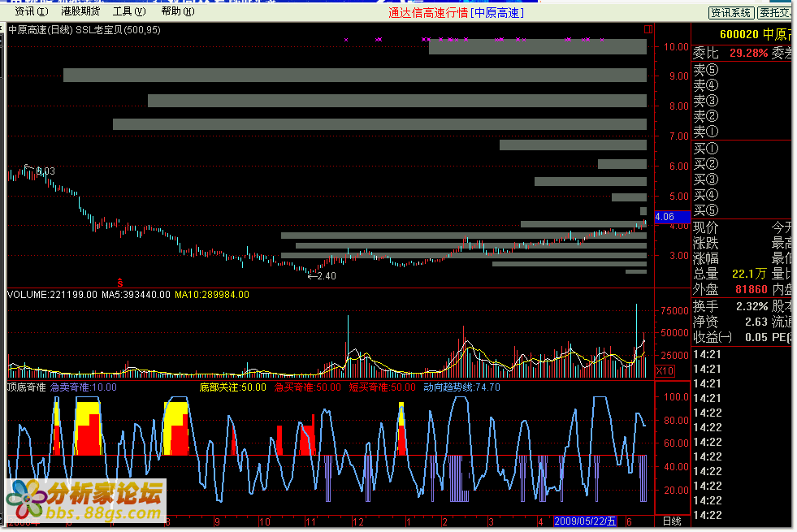Click the 顶底奇准 indicator name

coord(27,387)
